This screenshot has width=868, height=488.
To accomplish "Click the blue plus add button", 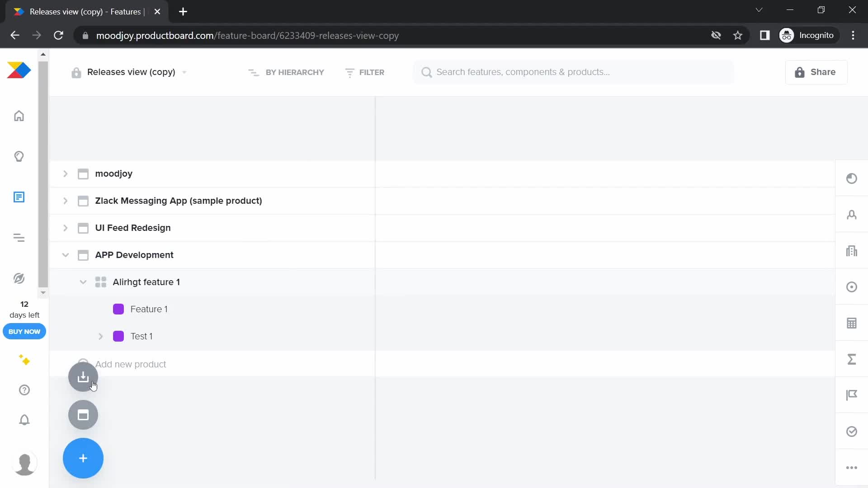I will point(83,458).
